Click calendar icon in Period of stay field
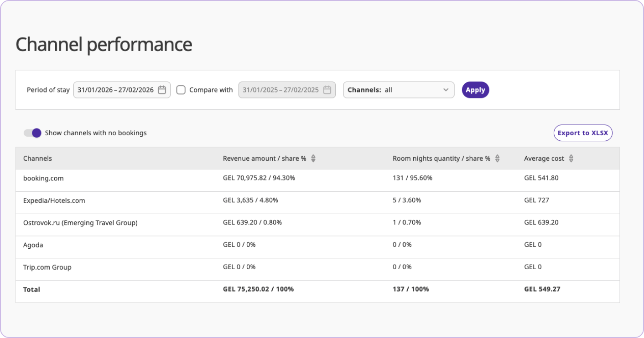This screenshot has width=644, height=338. [x=162, y=90]
